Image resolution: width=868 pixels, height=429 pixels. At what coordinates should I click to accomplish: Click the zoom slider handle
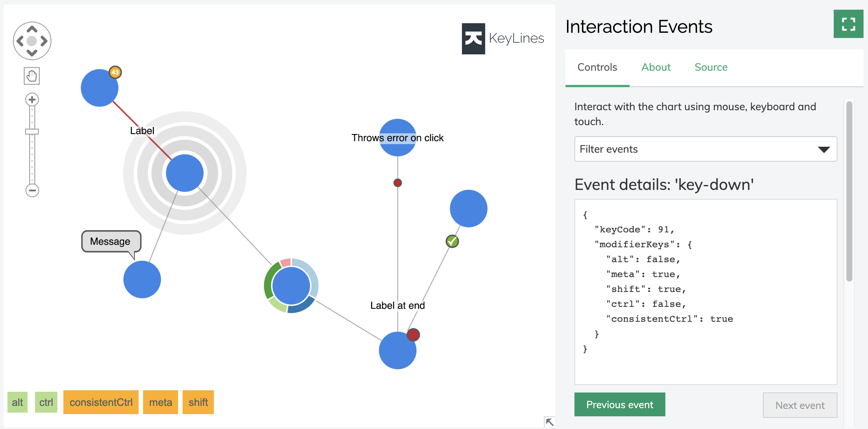tap(32, 131)
